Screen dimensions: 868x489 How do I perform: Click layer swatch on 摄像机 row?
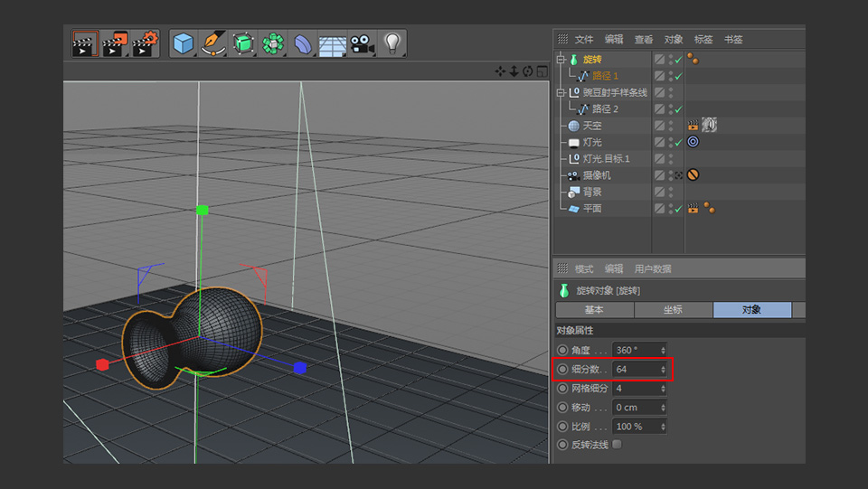[659, 175]
